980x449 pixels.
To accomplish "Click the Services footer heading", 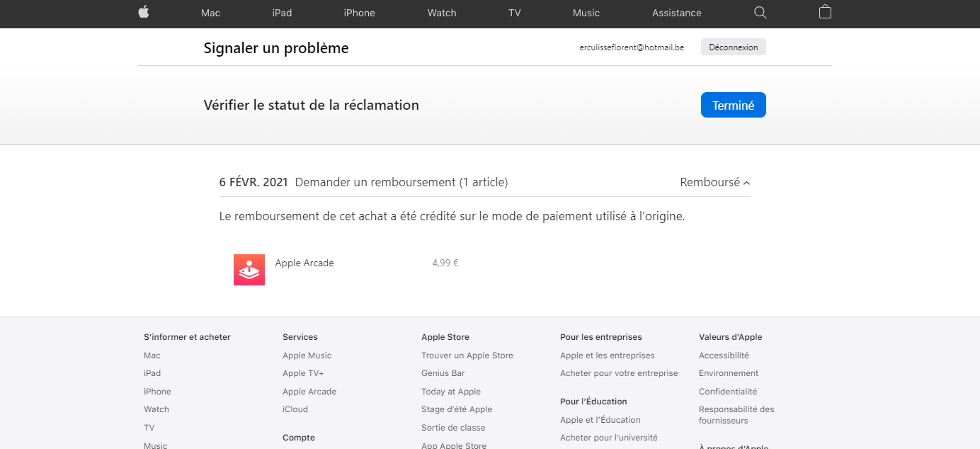I will (x=300, y=337).
